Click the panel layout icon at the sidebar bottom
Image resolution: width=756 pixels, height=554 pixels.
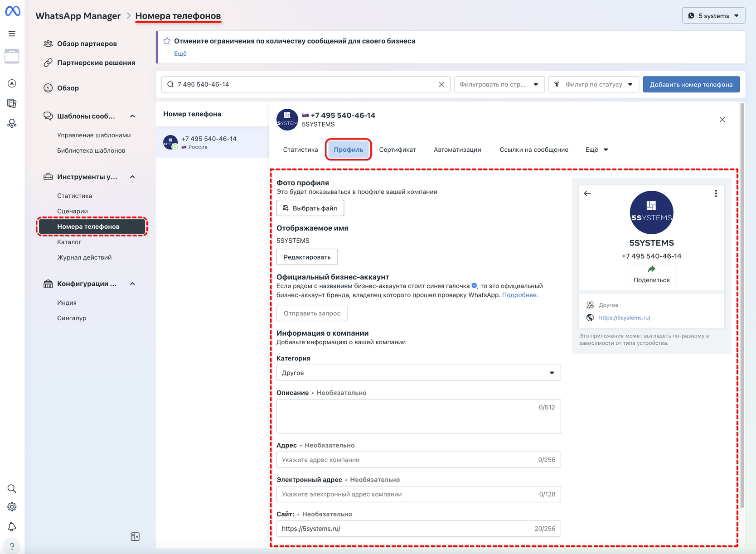coord(135,536)
